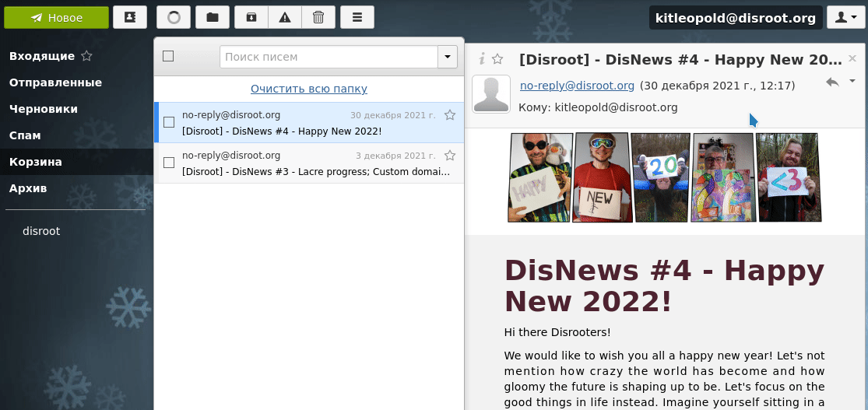Click the reply arrow icon in message header
This screenshot has width=868, height=410.
[832, 82]
